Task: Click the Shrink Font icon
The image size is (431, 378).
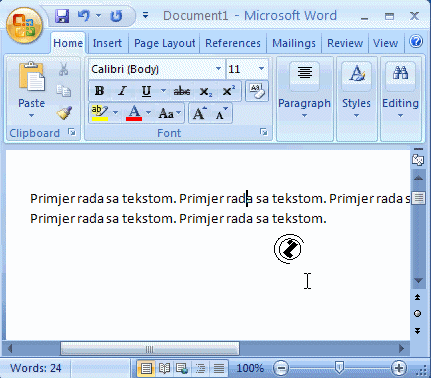Action: click(221, 113)
